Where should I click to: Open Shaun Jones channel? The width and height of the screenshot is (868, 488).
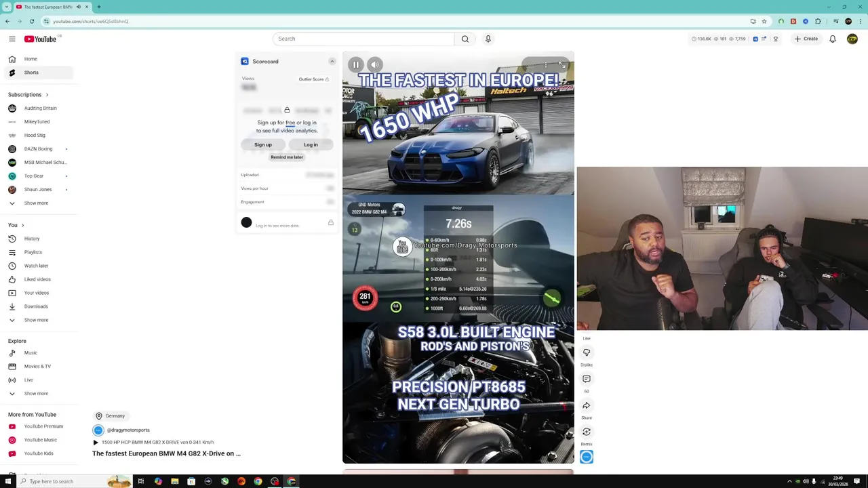click(38, 189)
